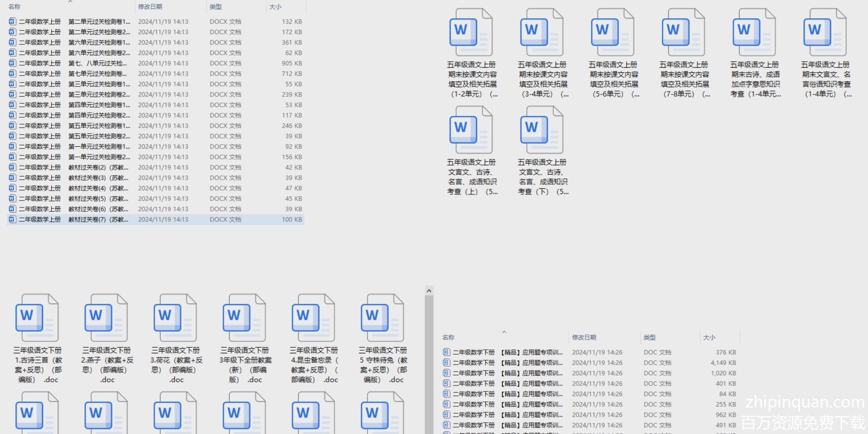Open the 五年级语文上册 (1-2单元) Word file icon
The height and width of the screenshot is (434, 868).
pyautogui.click(x=470, y=33)
